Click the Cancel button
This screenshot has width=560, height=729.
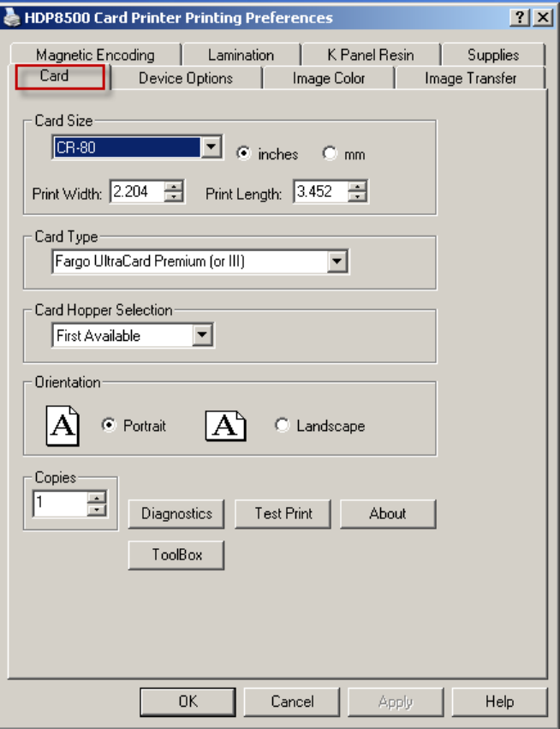pyautogui.click(x=292, y=702)
